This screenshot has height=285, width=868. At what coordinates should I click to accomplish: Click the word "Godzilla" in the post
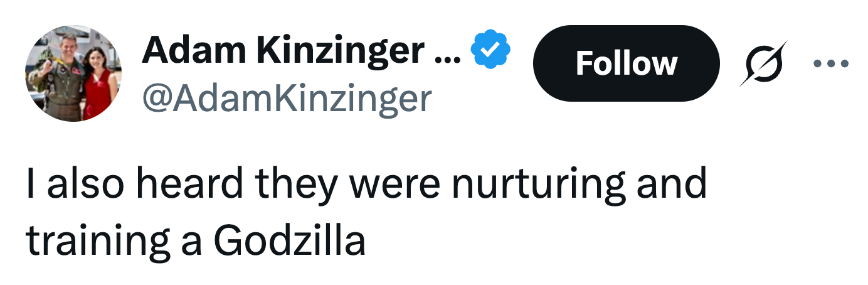pos(290,242)
